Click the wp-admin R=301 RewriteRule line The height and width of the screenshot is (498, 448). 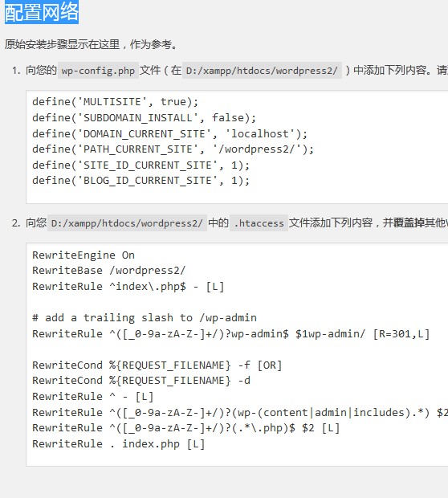coord(231,334)
